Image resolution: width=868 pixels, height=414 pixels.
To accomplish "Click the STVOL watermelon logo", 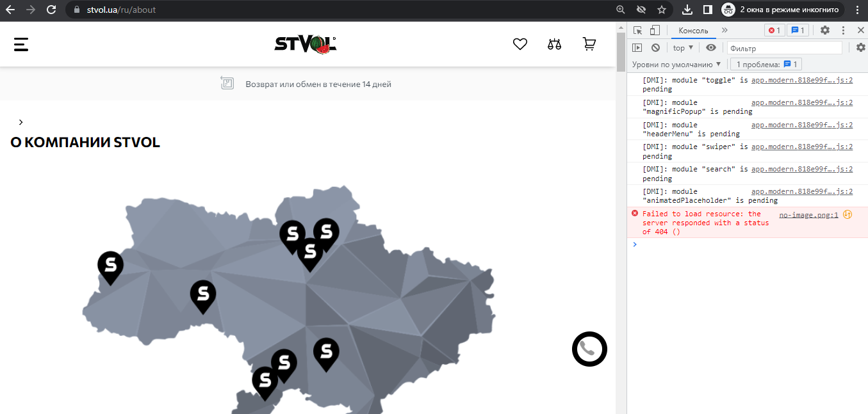I will pos(306,44).
